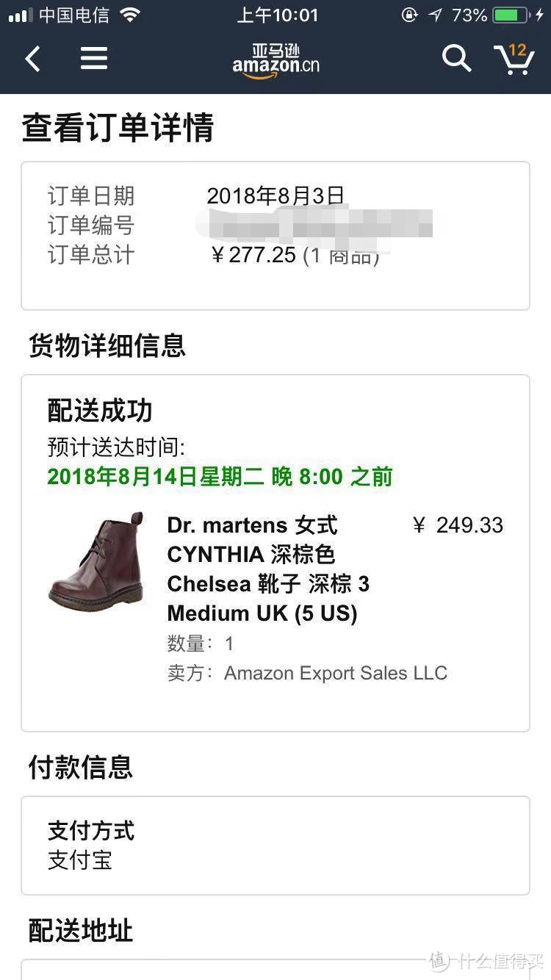Screen dimensions: 551x980
Task: Tap seller Amazon Export Sales LLC
Action: tap(336, 673)
